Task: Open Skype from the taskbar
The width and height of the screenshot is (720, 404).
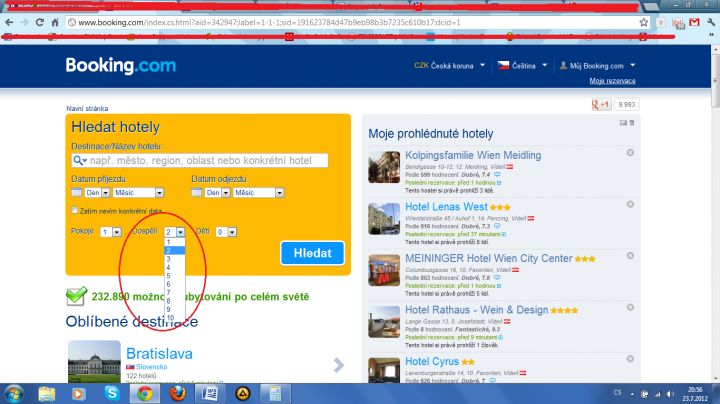Action: coord(112,393)
